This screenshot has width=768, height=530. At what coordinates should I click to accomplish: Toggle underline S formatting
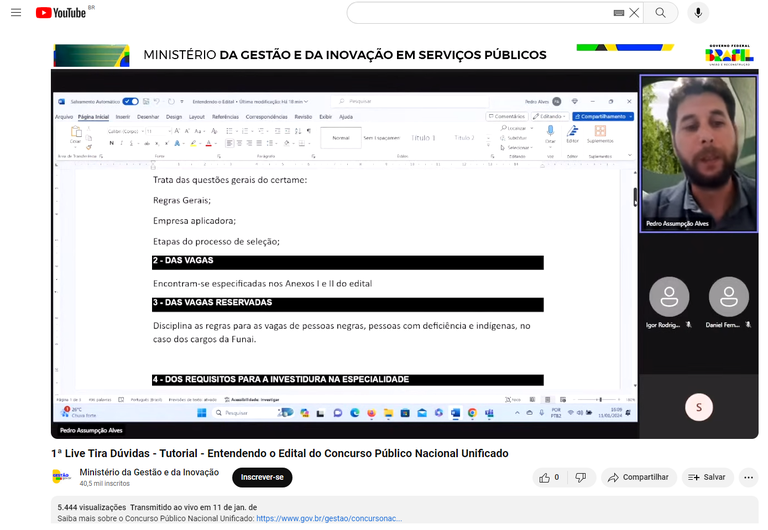coord(131,143)
